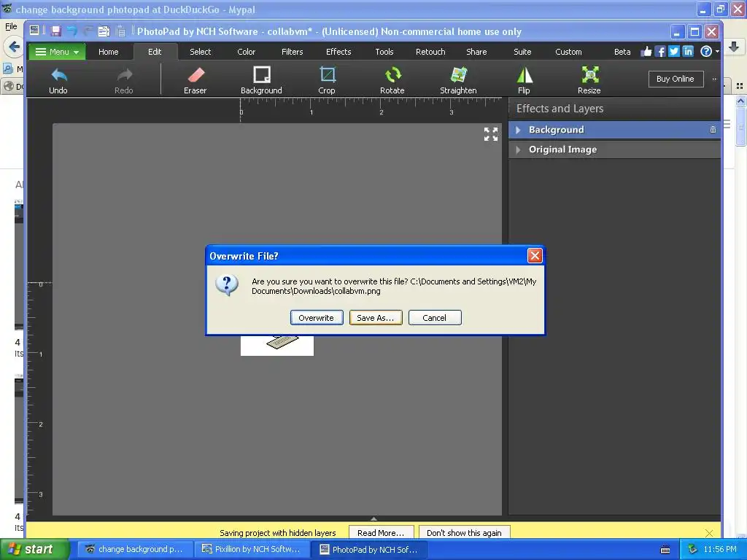Click the Edit tab
Screen dimensions: 747x560
(x=155, y=52)
